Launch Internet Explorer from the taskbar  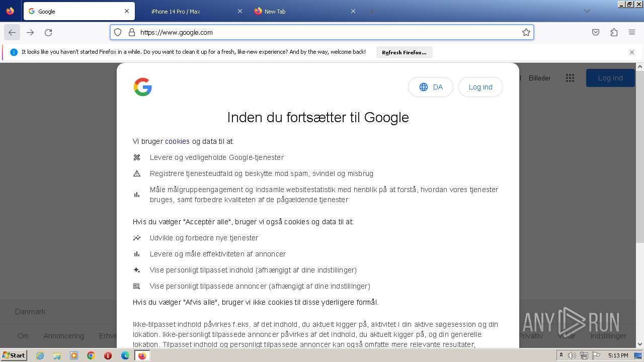click(40, 355)
